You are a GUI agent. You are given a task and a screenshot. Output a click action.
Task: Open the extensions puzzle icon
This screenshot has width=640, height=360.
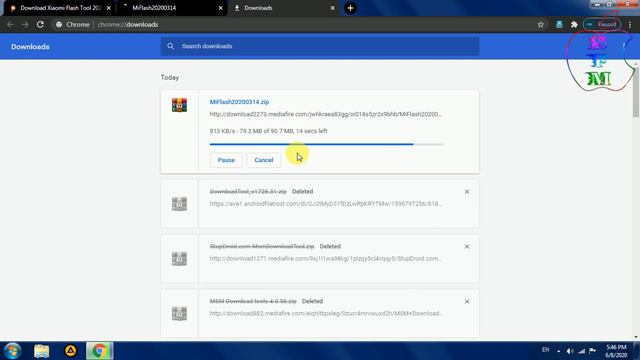pos(574,24)
